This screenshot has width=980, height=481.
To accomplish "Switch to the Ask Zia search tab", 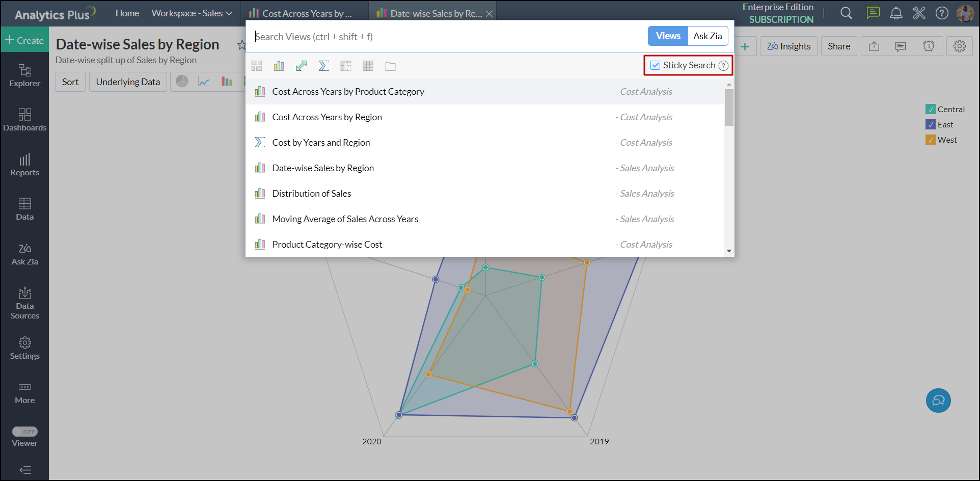I will point(707,36).
